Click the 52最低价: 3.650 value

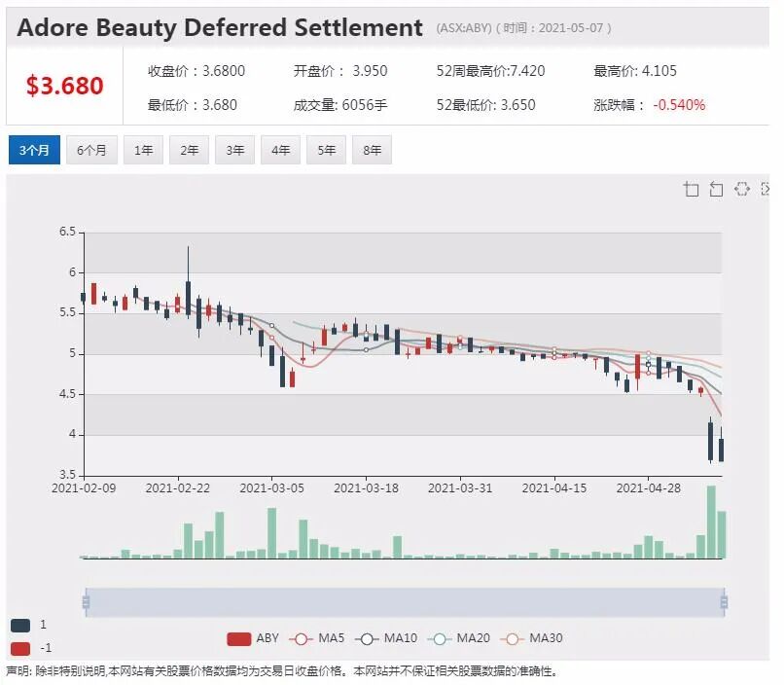[x=485, y=105]
